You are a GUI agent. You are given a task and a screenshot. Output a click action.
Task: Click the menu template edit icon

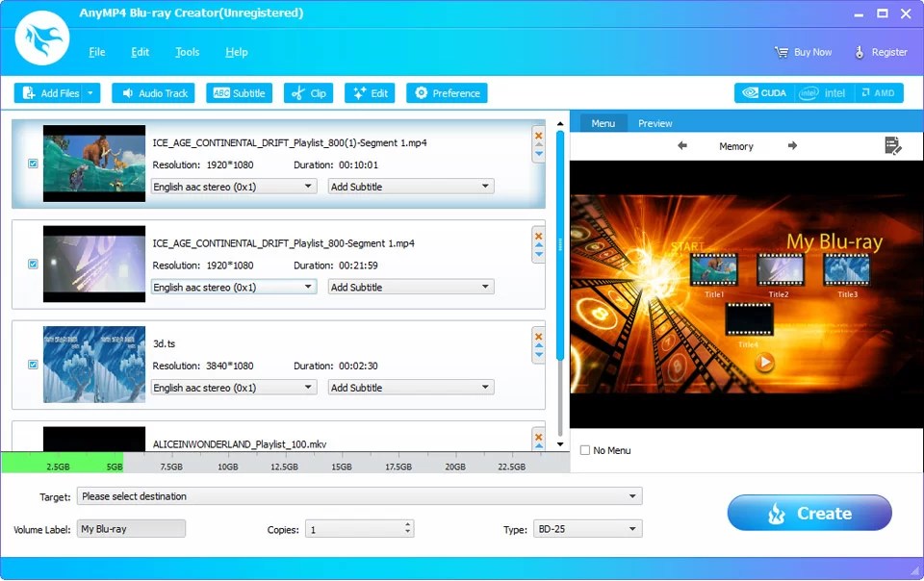tap(892, 145)
